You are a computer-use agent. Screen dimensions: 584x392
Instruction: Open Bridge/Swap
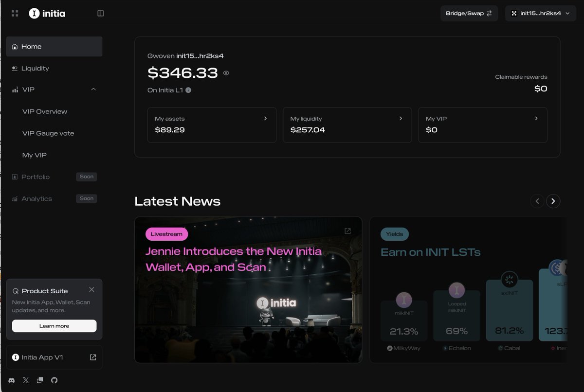[469, 13]
